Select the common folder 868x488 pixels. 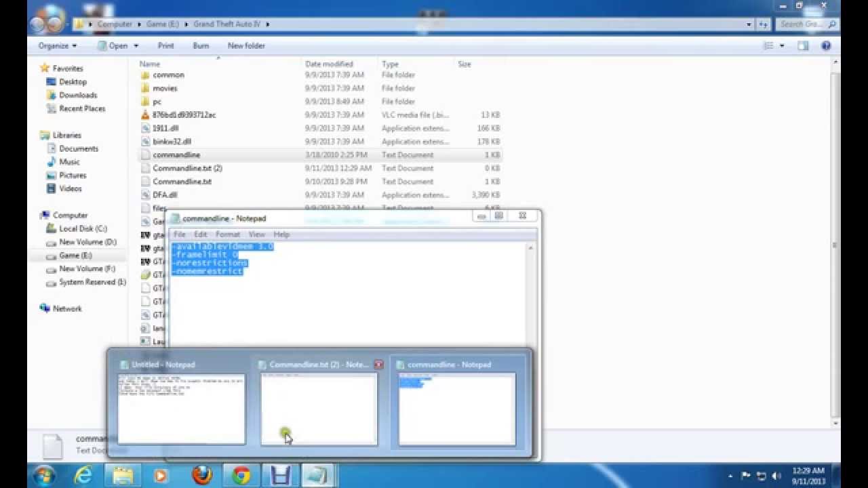tap(168, 75)
